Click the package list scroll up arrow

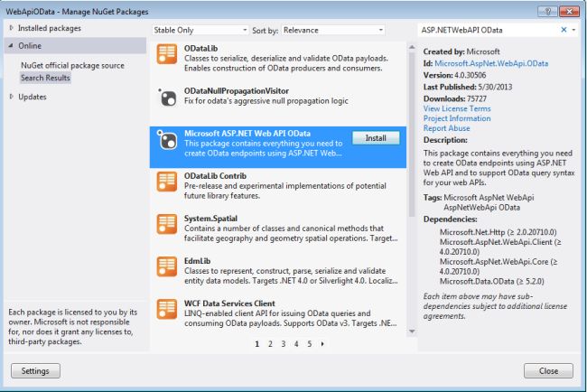pyautogui.click(x=412, y=47)
